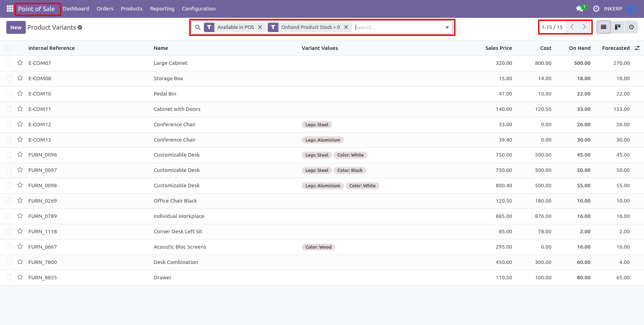Check the Office Chair Black row checkbox
The height and width of the screenshot is (325, 644).
pos(9,201)
